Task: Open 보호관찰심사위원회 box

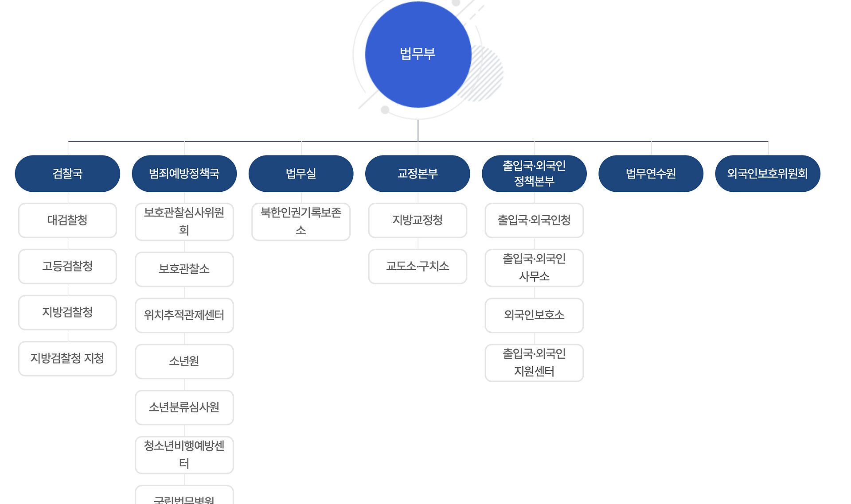Action: tap(184, 221)
